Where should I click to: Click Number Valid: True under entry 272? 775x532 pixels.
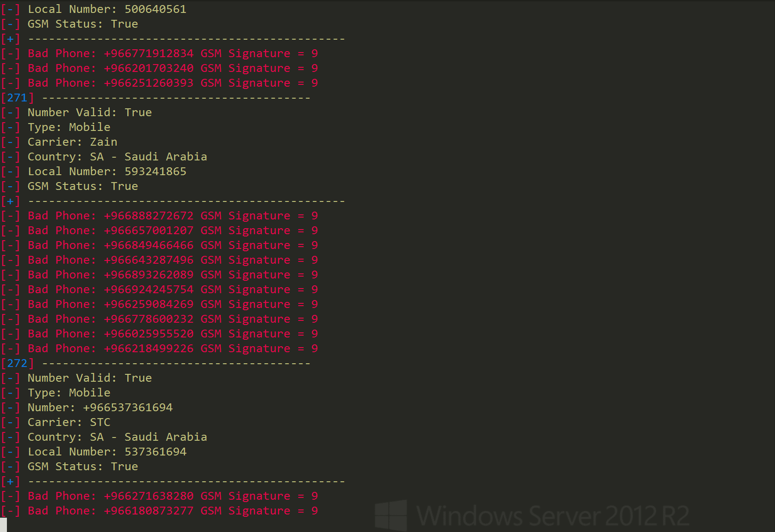pos(89,378)
